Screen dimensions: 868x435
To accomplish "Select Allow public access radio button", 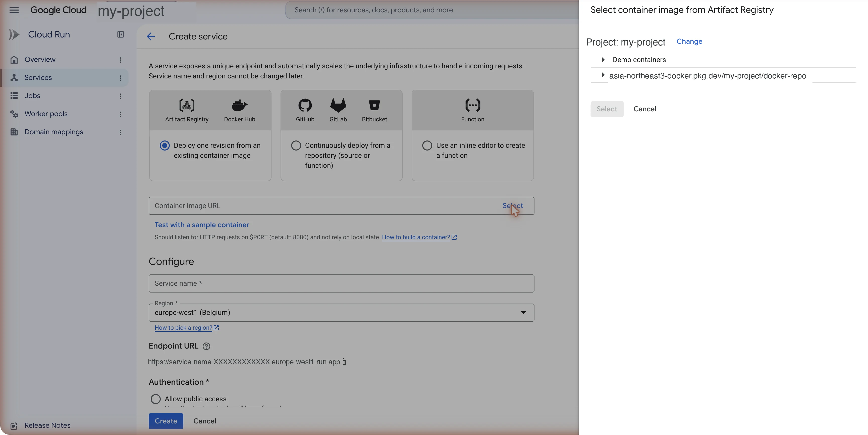I will pyautogui.click(x=155, y=399).
